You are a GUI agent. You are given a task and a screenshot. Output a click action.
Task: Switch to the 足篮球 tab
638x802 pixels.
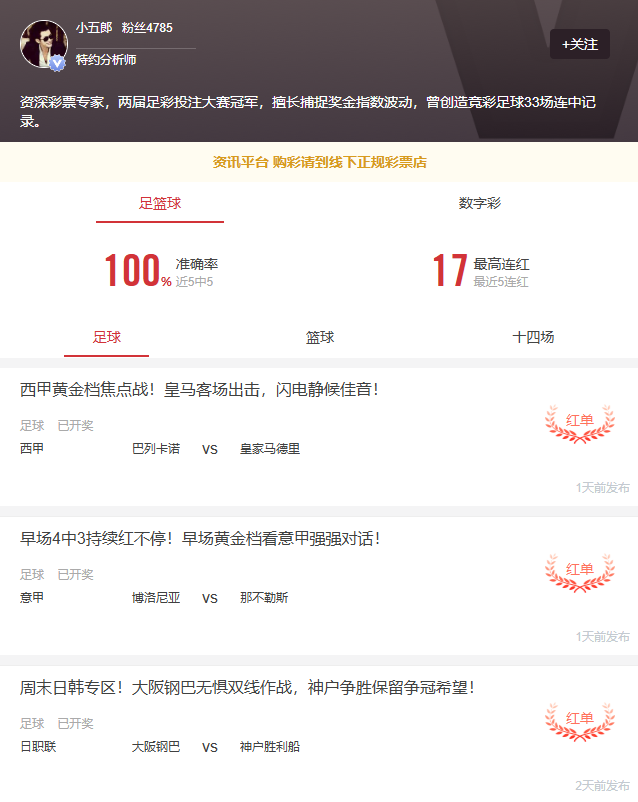[160, 203]
